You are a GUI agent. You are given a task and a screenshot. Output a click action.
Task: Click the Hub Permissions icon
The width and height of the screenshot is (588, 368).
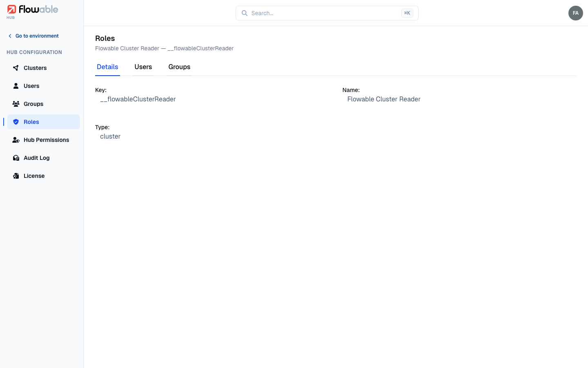(x=16, y=140)
